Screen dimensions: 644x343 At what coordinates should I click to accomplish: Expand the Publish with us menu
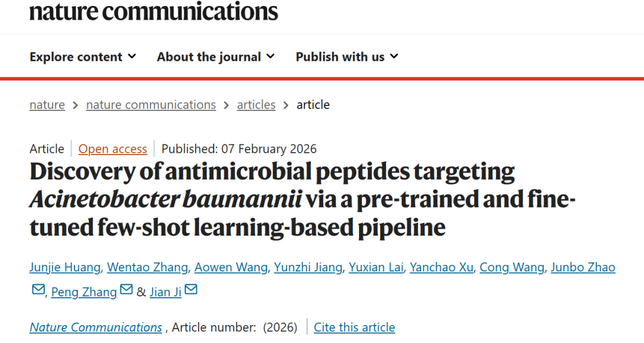pyautogui.click(x=347, y=57)
